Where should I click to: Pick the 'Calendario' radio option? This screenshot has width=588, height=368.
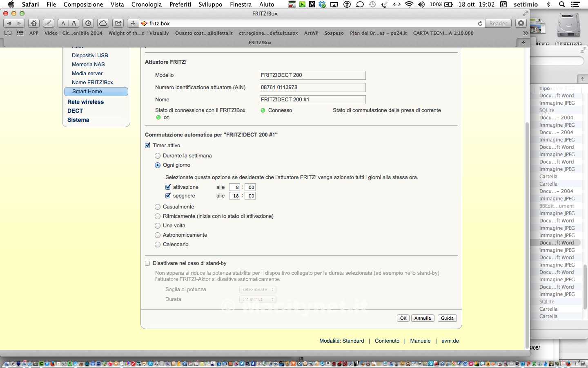(158, 245)
